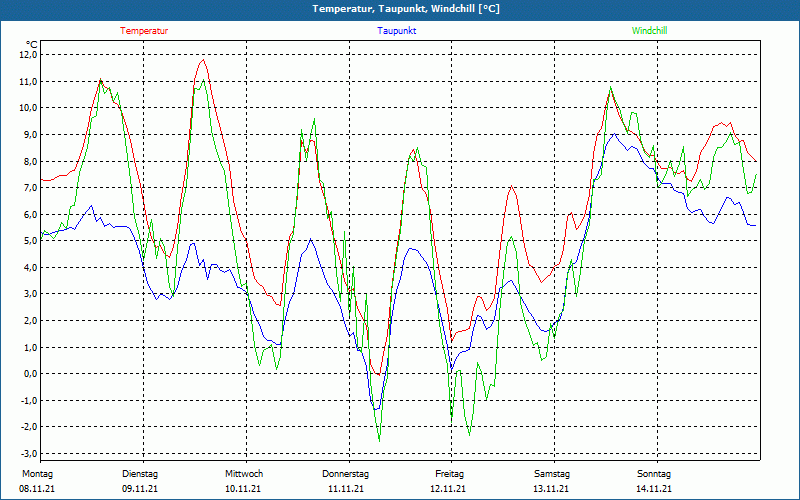Click the red Temperatur legend label
The image size is (800, 500).
point(144,31)
